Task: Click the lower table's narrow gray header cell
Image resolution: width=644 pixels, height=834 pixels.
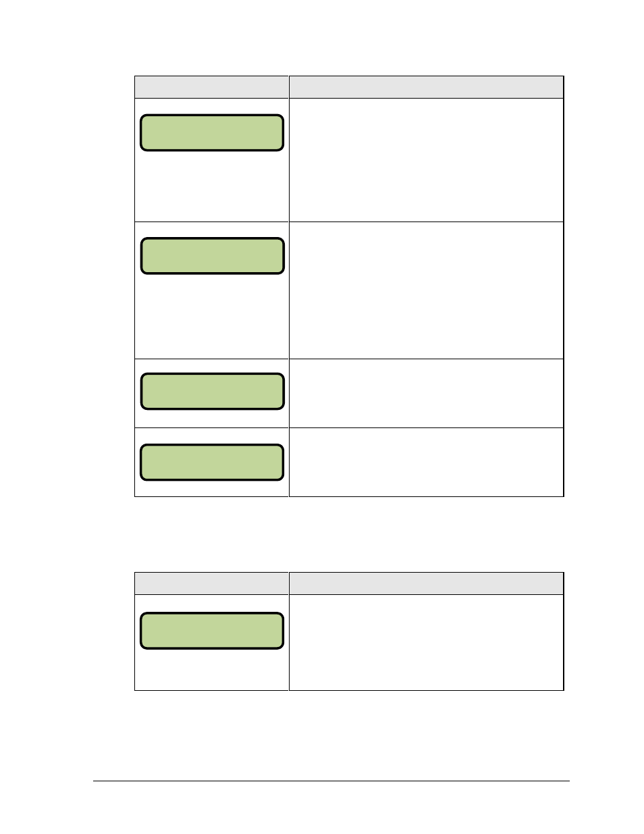Action: click(212, 583)
